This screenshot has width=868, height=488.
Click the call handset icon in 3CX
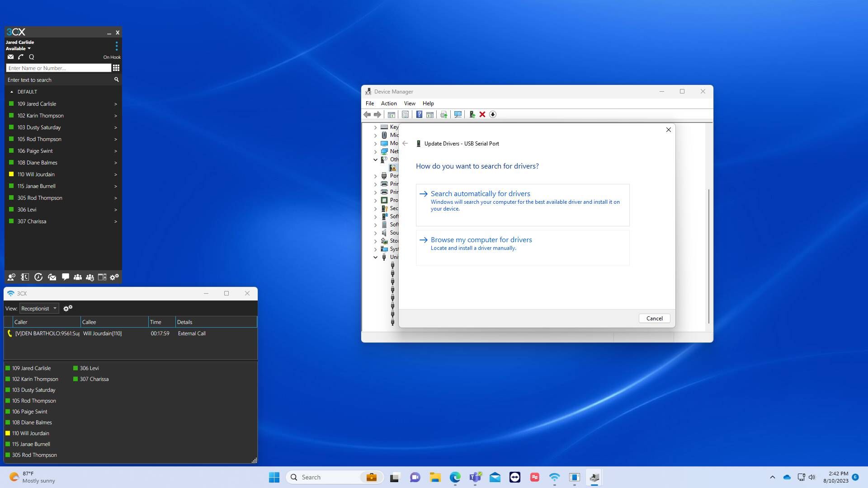[21, 57]
